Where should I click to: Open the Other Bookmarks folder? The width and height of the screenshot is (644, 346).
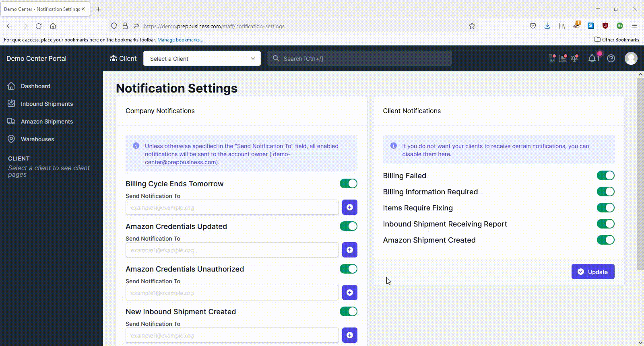pos(617,39)
